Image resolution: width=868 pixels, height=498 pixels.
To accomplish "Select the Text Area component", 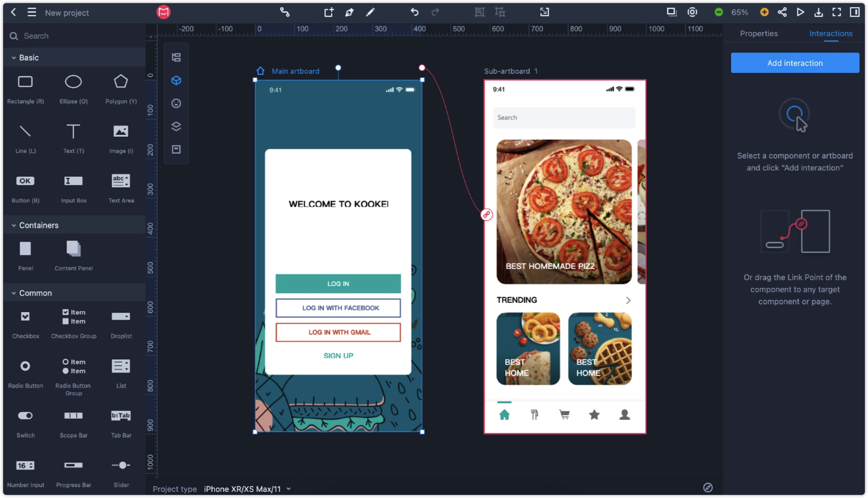I will click(x=121, y=188).
